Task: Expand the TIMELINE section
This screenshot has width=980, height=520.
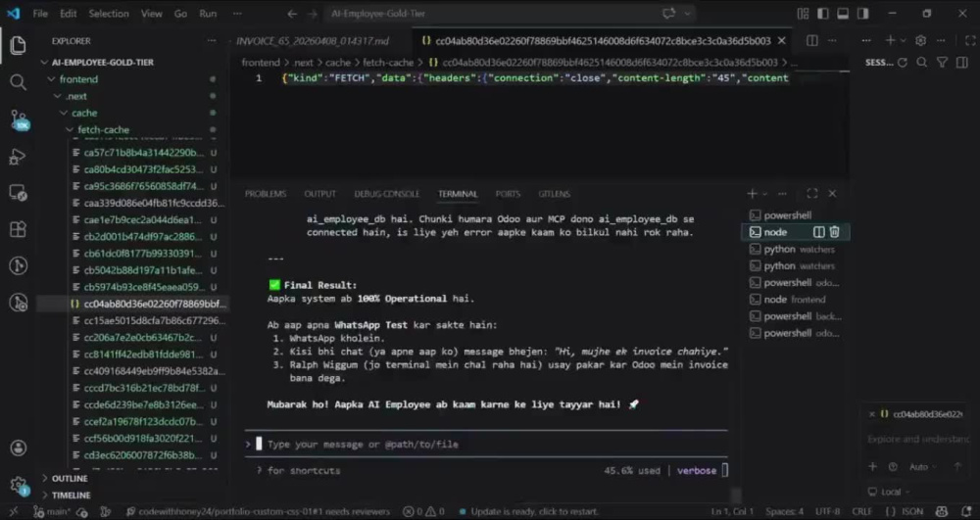Action: (71, 496)
